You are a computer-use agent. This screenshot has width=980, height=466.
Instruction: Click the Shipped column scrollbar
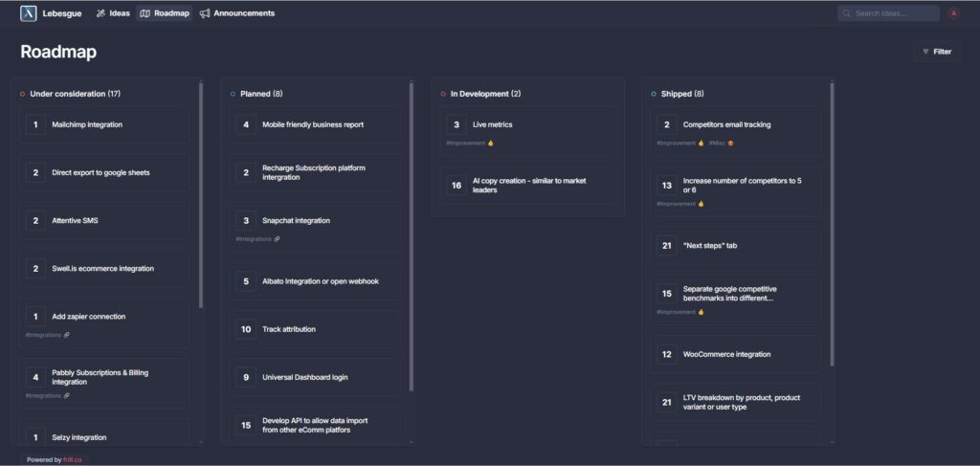pos(832,224)
